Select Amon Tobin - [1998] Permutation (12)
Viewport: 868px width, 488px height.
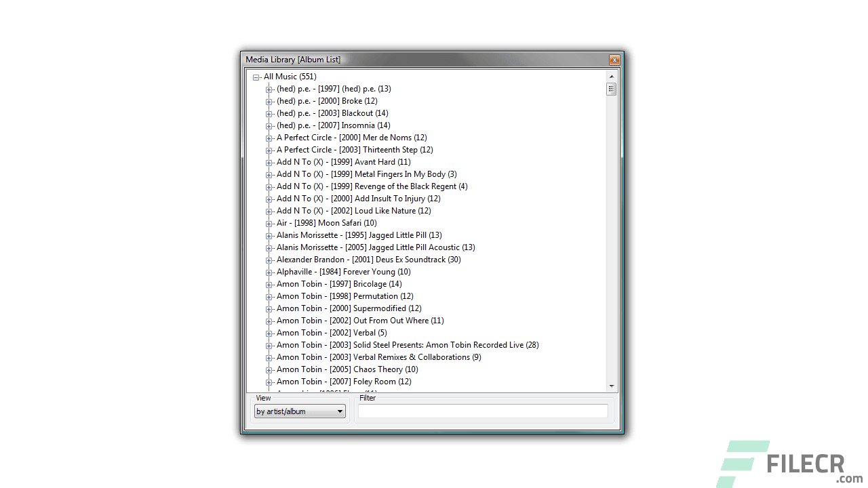coord(344,296)
